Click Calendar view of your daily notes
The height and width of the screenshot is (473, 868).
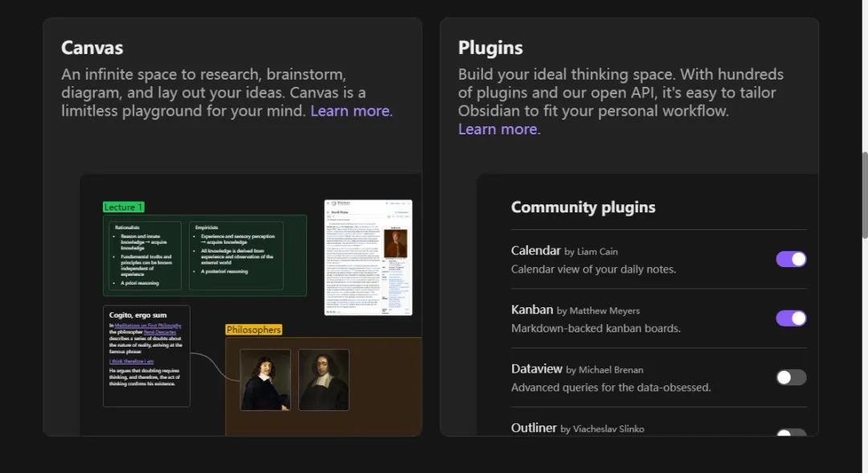tap(593, 269)
